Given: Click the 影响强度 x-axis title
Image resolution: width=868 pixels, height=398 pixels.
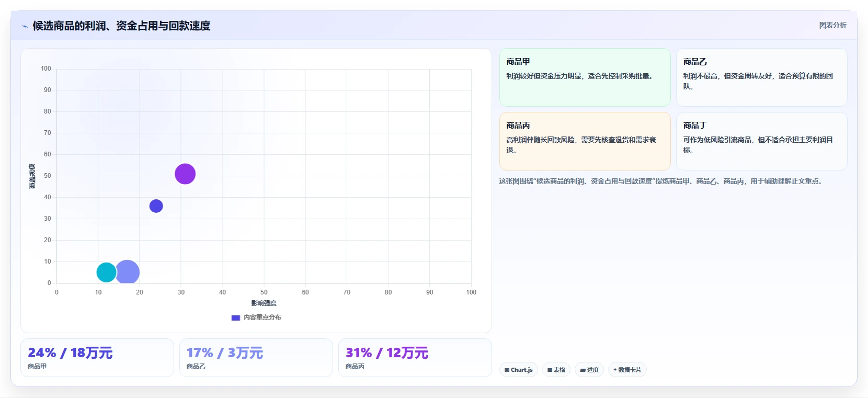Looking at the screenshot, I should (x=264, y=303).
